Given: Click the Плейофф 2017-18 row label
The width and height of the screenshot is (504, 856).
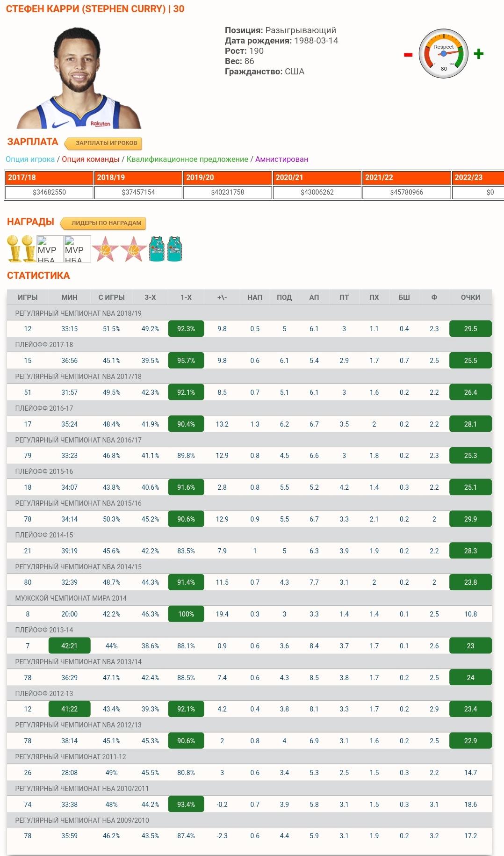Looking at the screenshot, I should (44, 345).
